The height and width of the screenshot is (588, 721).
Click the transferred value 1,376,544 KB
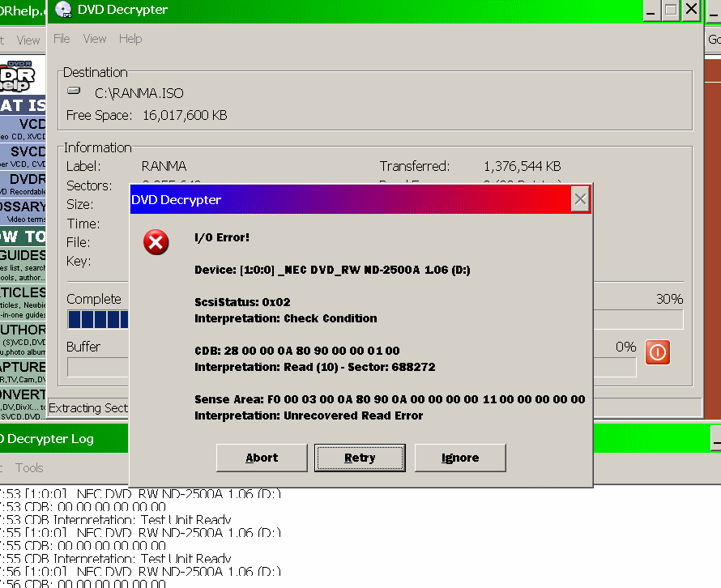coord(523,166)
